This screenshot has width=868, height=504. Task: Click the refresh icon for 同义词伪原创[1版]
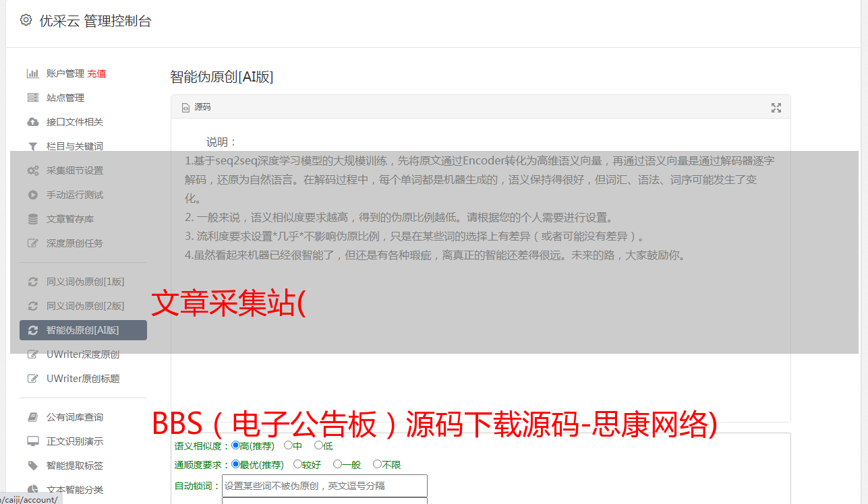point(32,282)
